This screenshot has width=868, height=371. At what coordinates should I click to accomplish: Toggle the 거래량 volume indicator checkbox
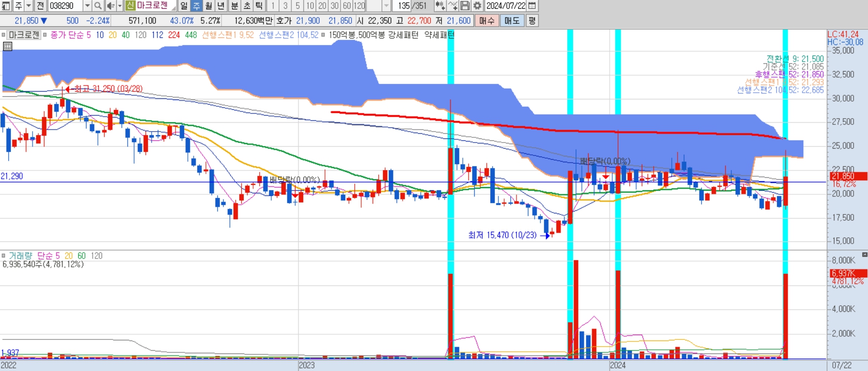click(4, 256)
